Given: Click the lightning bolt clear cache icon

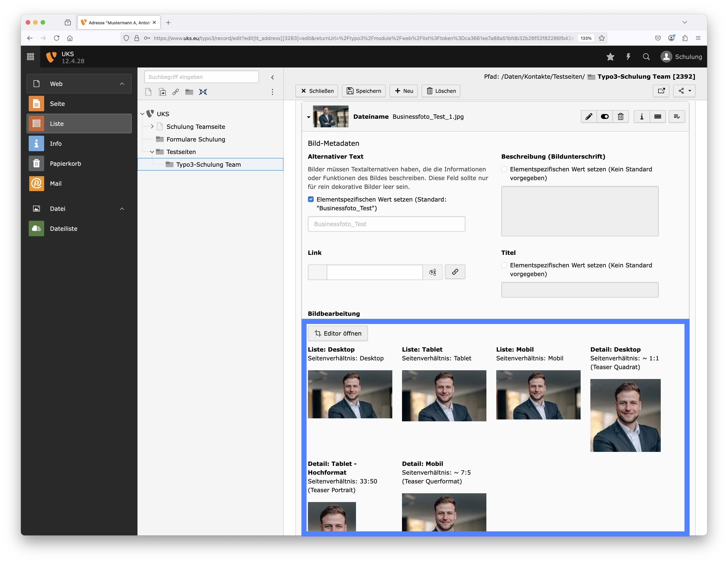Looking at the screenshot, I should (x=628, y=57).
